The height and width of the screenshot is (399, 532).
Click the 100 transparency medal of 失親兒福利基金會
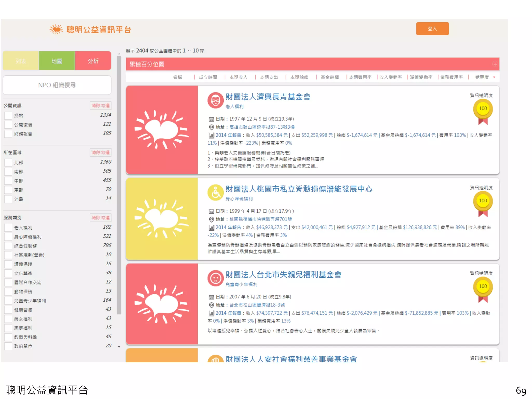coord(483,290)
